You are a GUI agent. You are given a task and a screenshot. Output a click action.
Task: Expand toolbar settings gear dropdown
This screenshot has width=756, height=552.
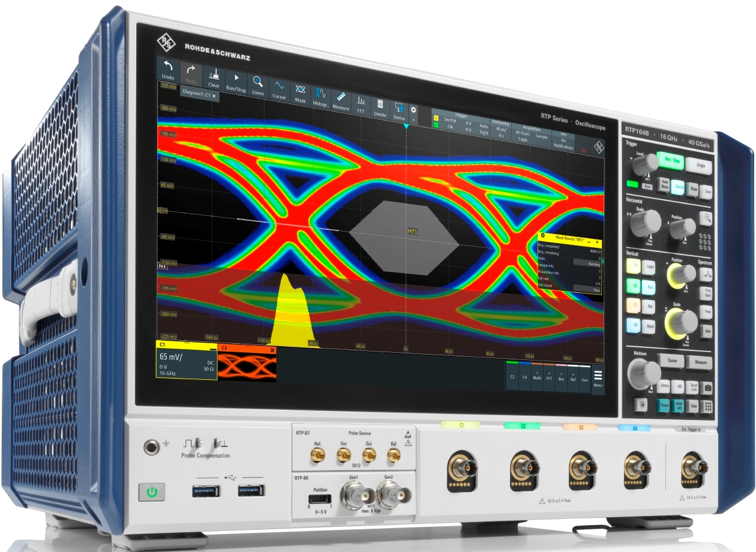[413, 113]
